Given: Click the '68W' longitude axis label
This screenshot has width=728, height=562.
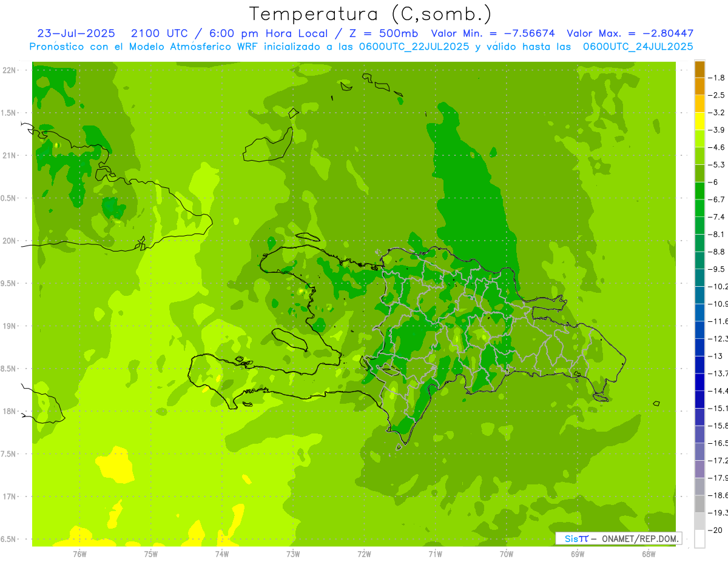Looking at the screenshot, I should (x=649, y=554).
